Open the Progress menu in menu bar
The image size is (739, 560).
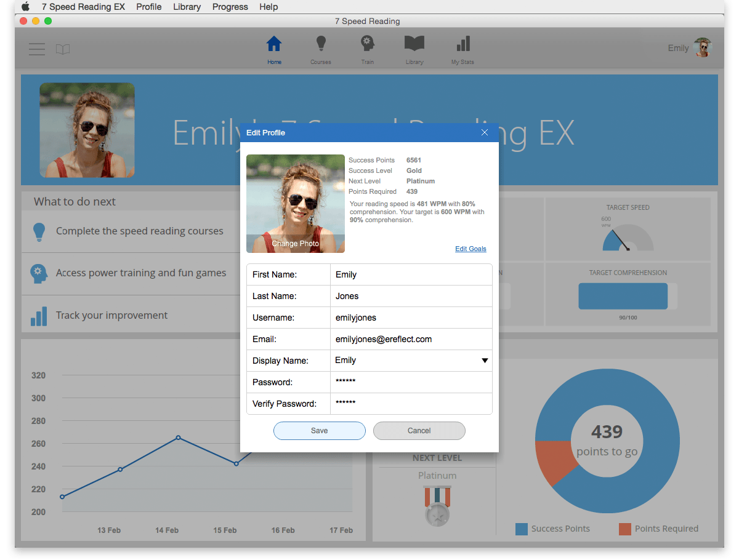click(x=230, y=7)
